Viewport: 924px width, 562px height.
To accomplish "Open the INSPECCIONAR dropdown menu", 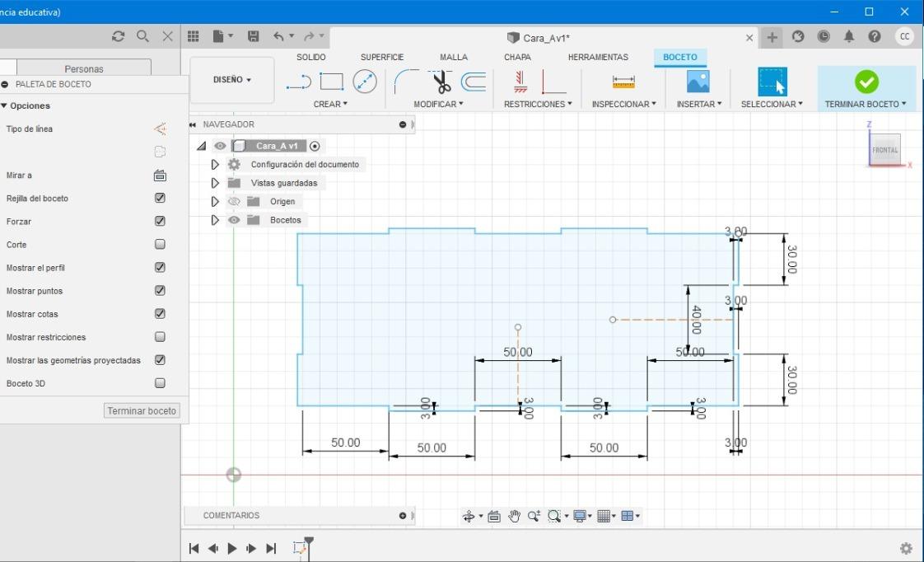I will click(x=624, y=104).
